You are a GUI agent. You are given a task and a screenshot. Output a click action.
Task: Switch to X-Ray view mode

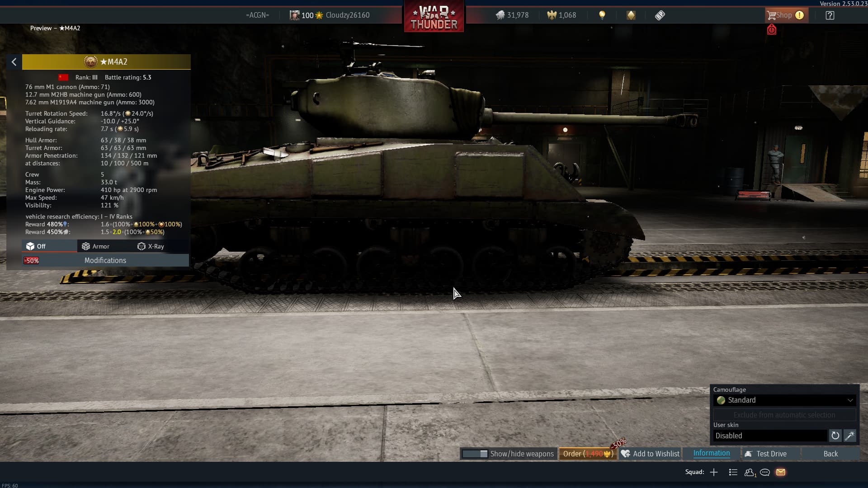tap(151, 246)
